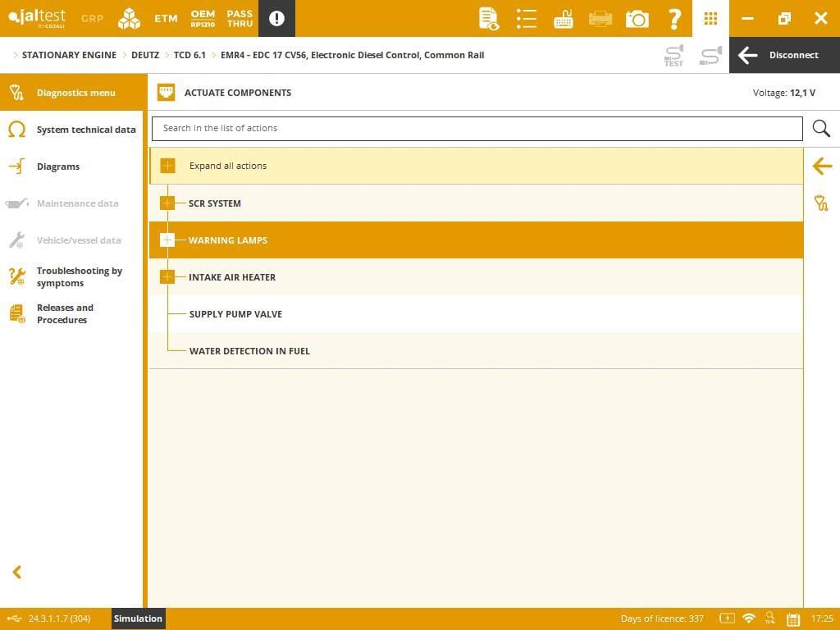Expand the WARNING LAMPS group
Image resolution: width=840 pixels, height=630 pixels.
point(167,240)
